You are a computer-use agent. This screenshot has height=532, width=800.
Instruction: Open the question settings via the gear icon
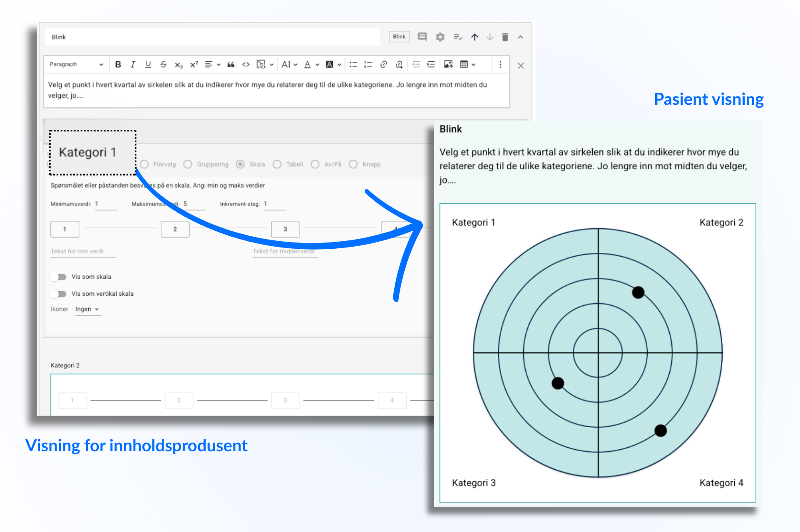click(440, 37)
